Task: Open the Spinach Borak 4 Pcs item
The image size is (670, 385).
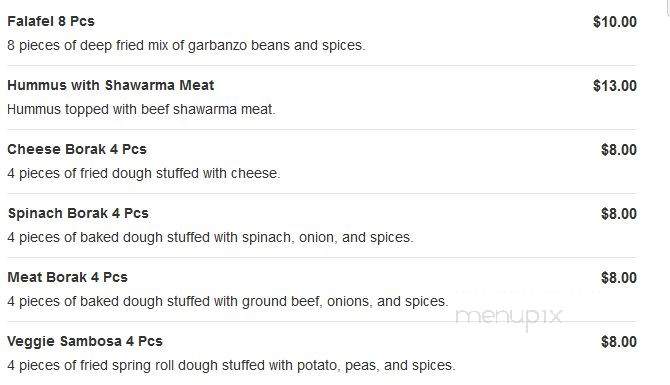Action: coord(78,214)
